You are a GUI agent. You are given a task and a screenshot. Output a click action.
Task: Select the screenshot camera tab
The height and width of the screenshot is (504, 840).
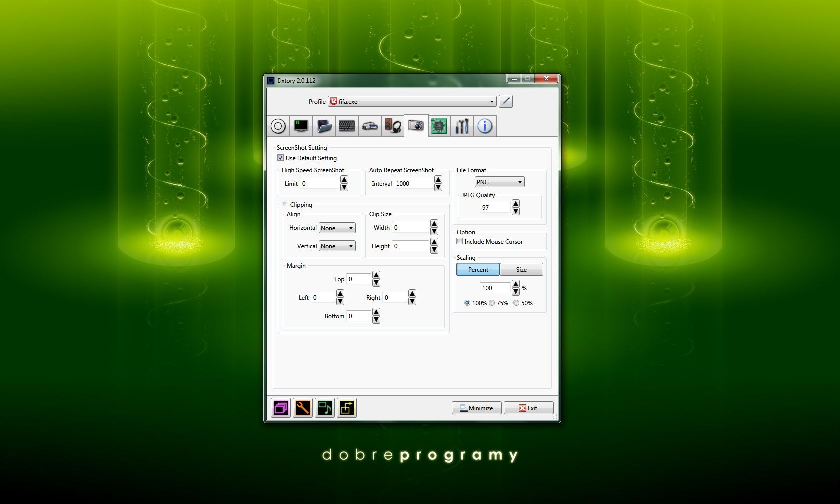[416, 125]
